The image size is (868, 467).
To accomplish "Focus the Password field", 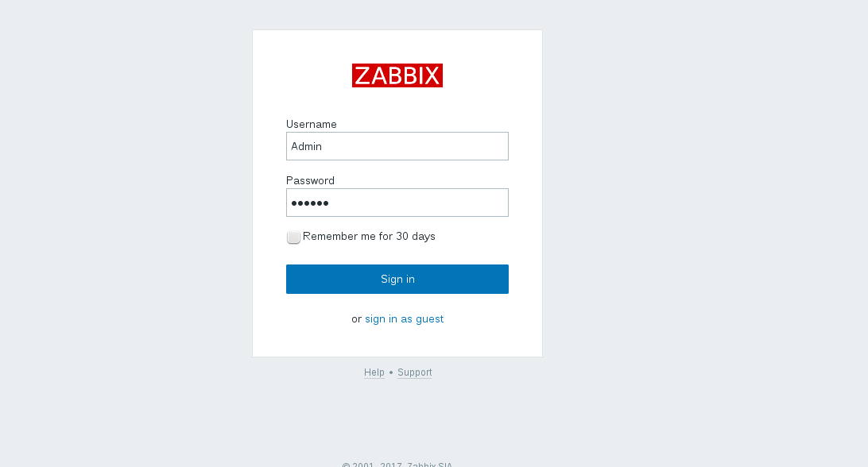I will pyautogui.click(x=397, y=203).
